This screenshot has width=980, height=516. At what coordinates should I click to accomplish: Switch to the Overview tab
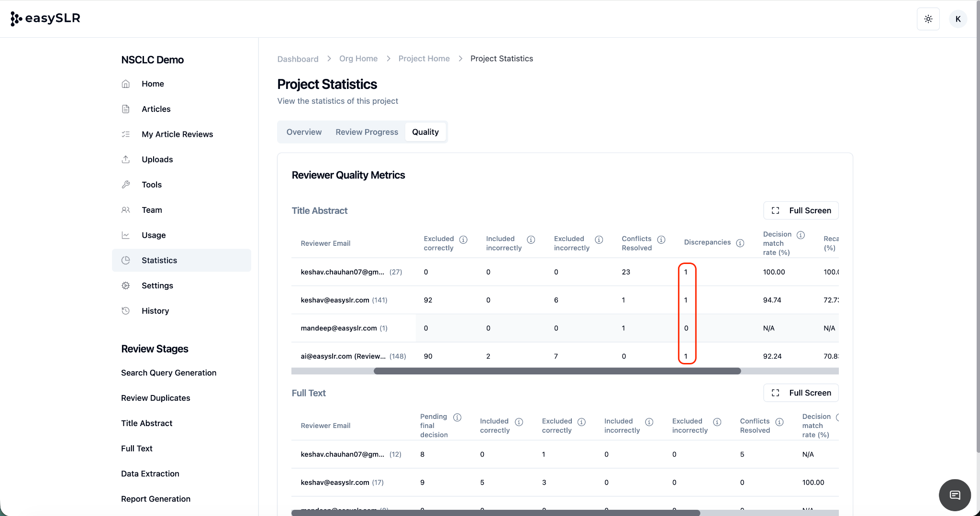304,132
